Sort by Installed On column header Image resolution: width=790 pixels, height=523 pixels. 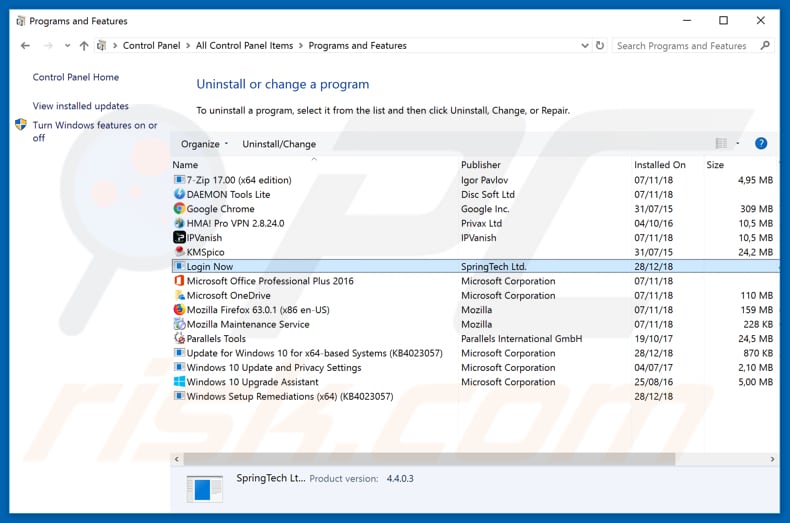[660, 165]
